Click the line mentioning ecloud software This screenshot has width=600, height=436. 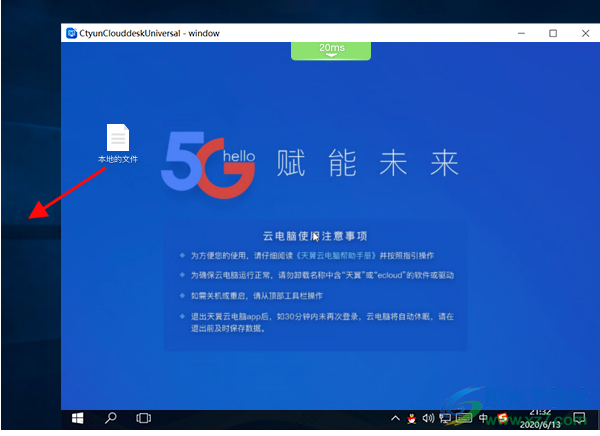click(322, 275)
